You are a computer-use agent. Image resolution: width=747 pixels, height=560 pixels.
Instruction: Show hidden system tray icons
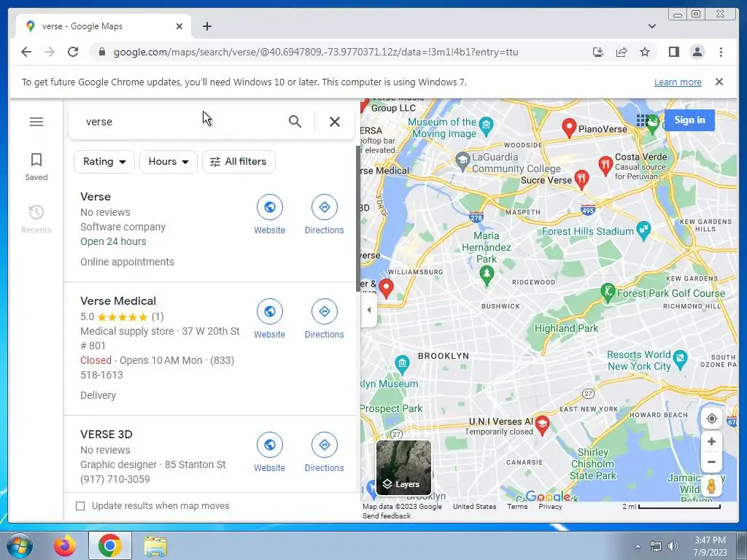point(638,546)
